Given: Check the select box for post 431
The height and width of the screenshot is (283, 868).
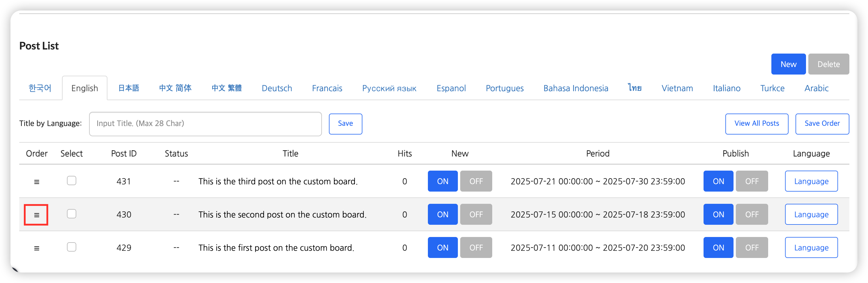Looking at the screenshot, I should [71, 181].
